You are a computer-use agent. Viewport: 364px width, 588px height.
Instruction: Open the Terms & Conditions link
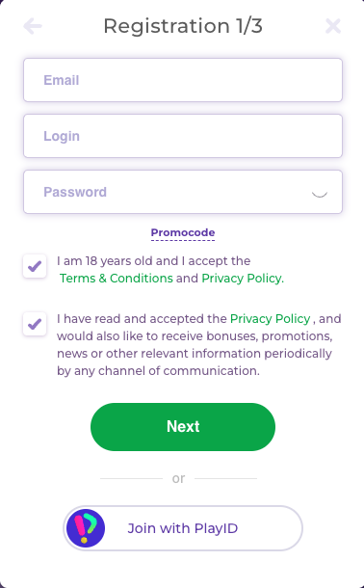[117, 279]
